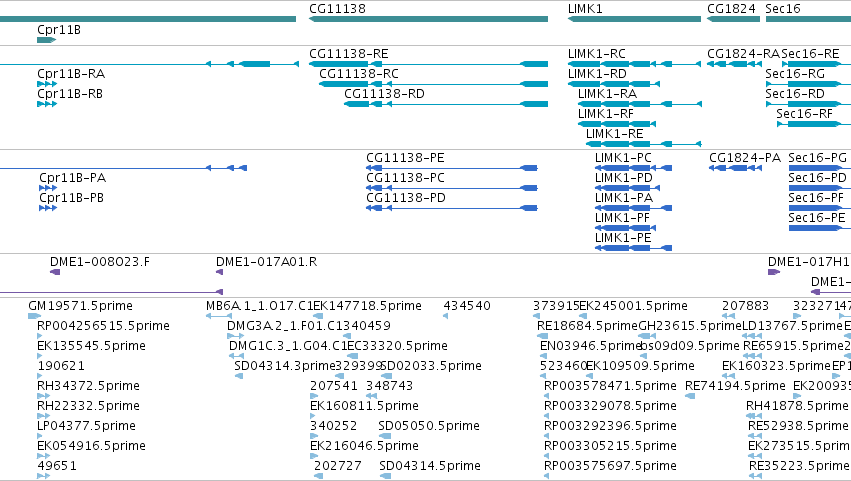Select the CG11138-RD transcript label
This screenshot has height=481, width=851.
pos(384,94)
